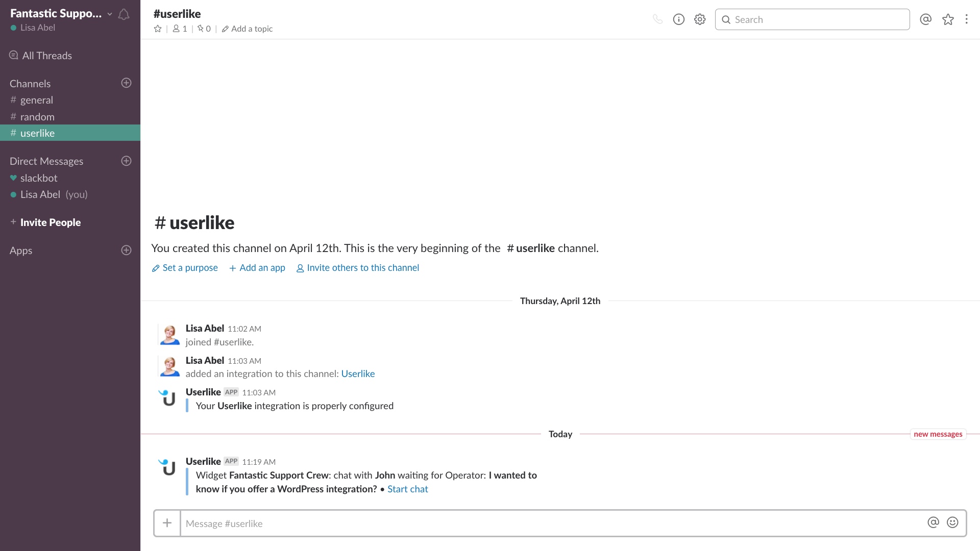The image size is (980, 551).
Task: Open Lisa Abel's avatar on 11:02 message
Action: 169,335
